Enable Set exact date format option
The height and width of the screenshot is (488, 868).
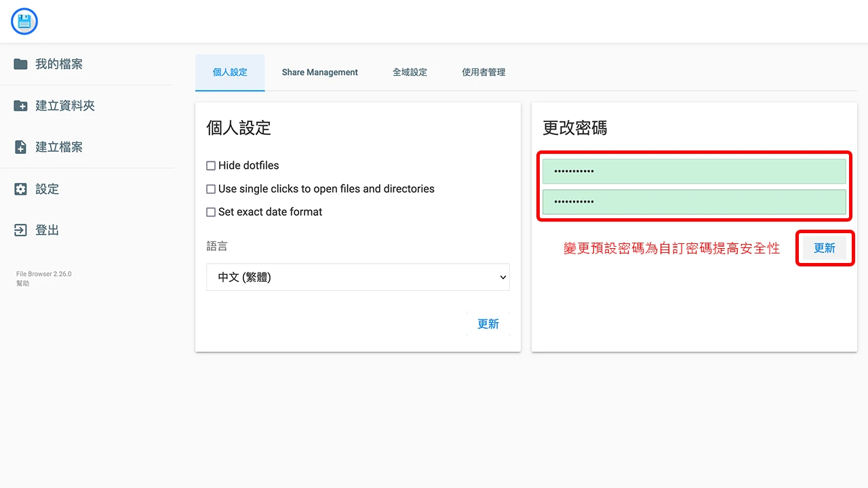tap(211, 211)
